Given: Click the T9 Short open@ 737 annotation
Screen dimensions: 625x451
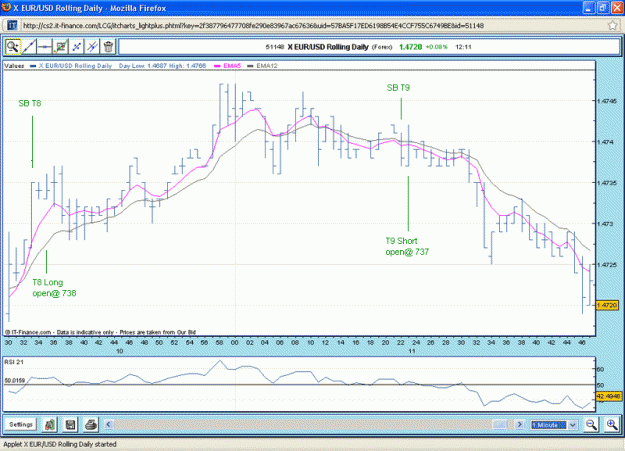Looking at the screenshot, I should coord(407,246).
